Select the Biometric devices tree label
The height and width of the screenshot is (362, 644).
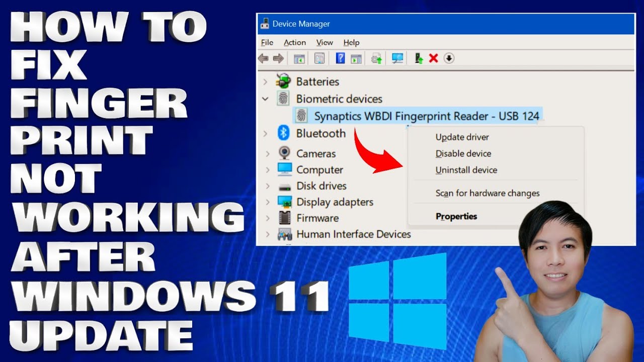[x=339, y=99]
